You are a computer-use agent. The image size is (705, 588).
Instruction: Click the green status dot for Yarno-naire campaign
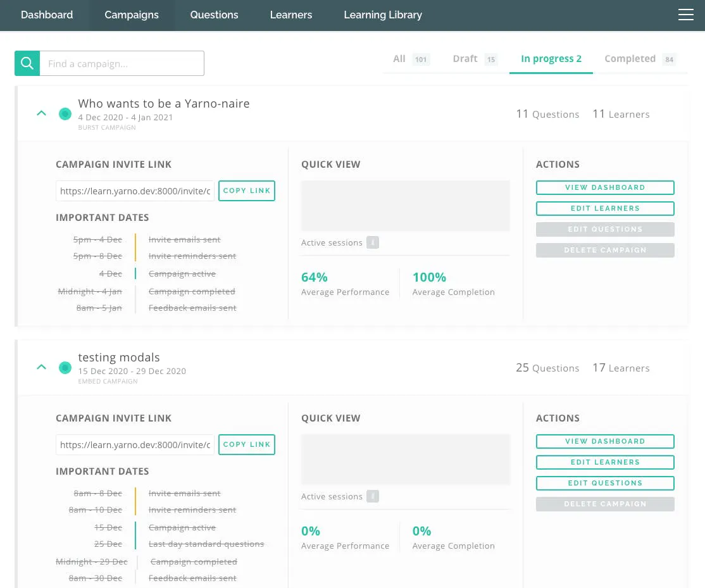(x=65, y=114)
